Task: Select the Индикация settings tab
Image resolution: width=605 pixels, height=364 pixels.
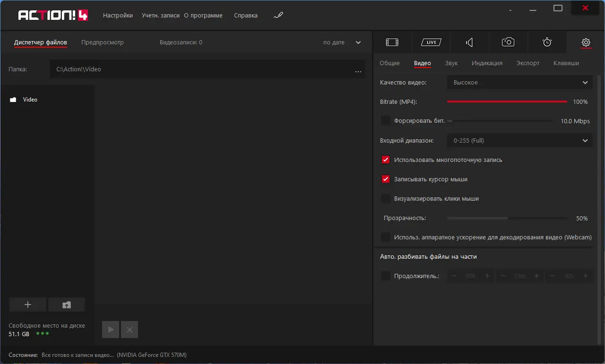Action: (x=487, y=63)
